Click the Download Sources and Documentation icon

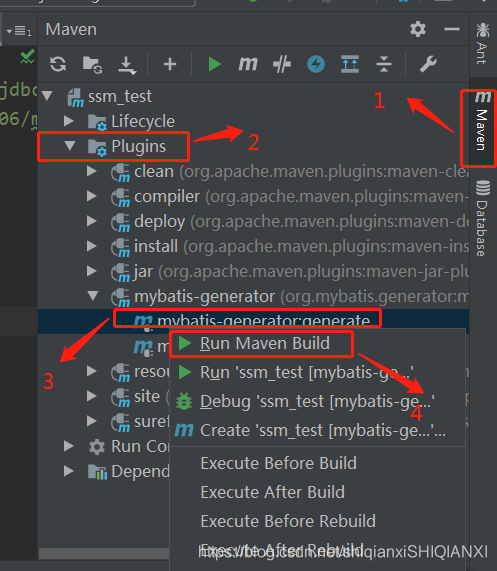[127, 65]
